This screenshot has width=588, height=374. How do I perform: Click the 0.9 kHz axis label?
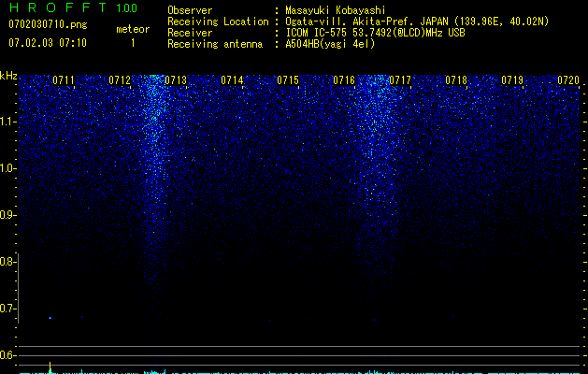(x=7, y=215)
